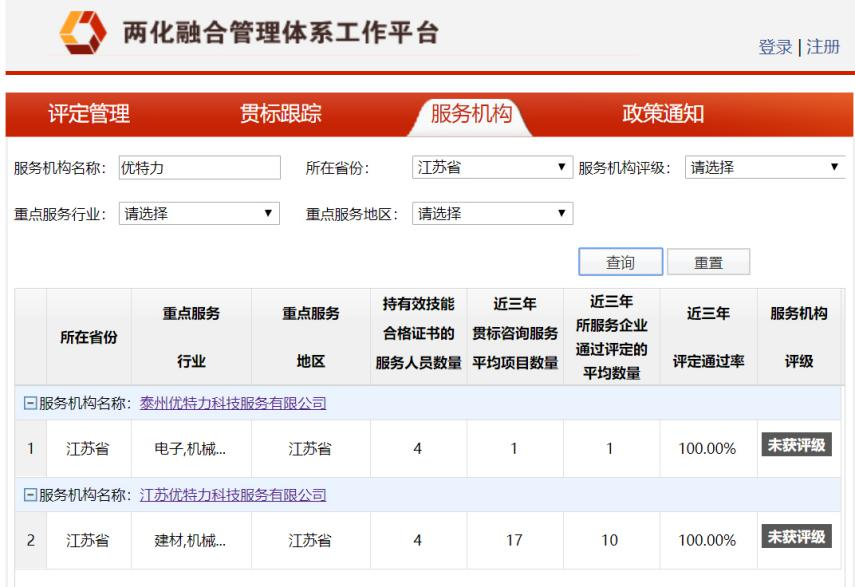Expand the 服务机构评级 dropdown
Viewport: 856px width, 588px height.
tap(764, 168)
